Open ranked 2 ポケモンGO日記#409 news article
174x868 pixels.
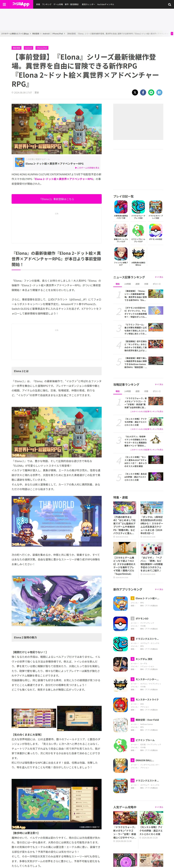(x=138, y=312)
